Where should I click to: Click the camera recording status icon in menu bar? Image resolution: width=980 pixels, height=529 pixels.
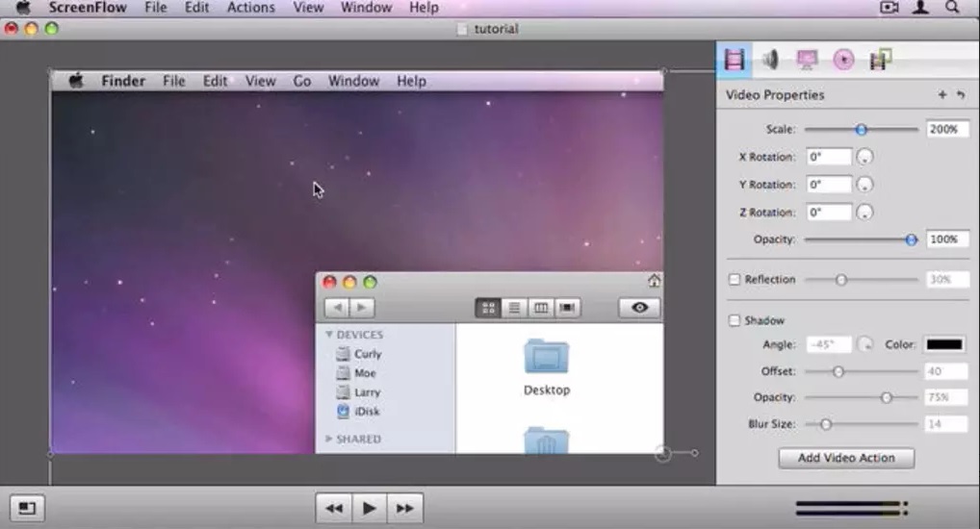pyautogui.click(x=889, y=8)
